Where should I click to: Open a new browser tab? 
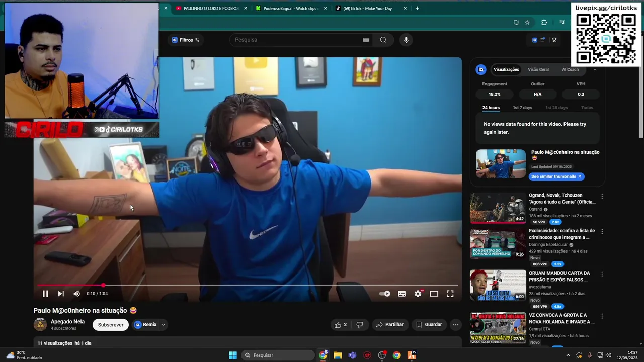tap(417, 8)
